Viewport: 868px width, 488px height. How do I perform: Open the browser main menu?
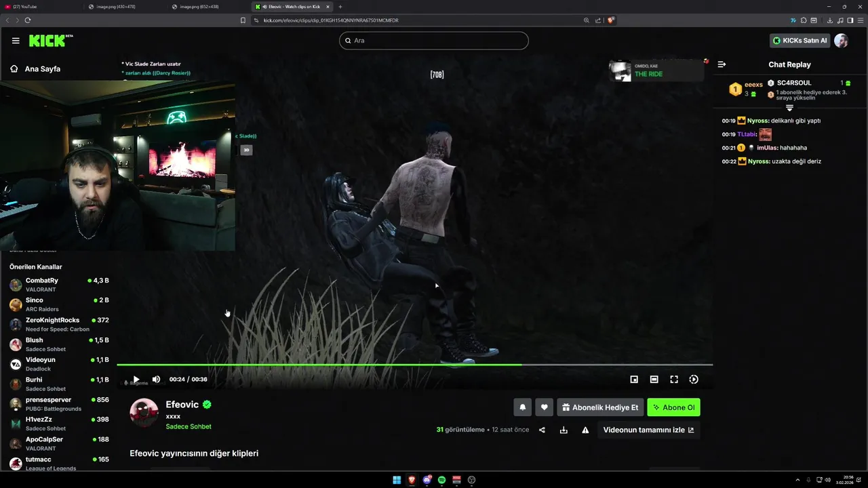tap(859, 20)
